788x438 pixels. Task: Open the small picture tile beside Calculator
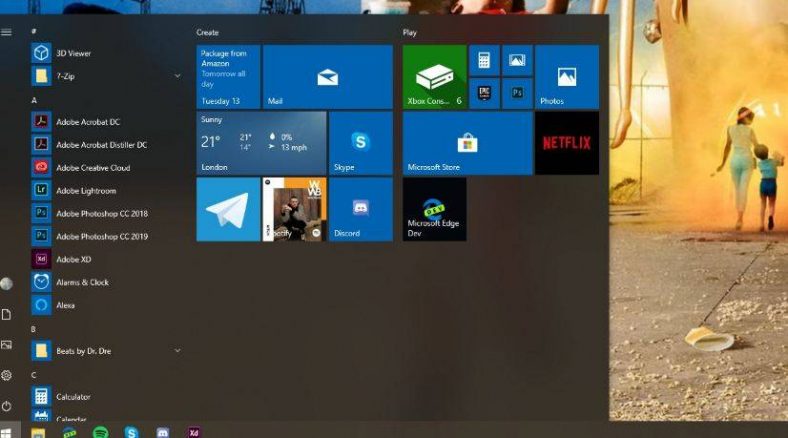pos(517,60)
